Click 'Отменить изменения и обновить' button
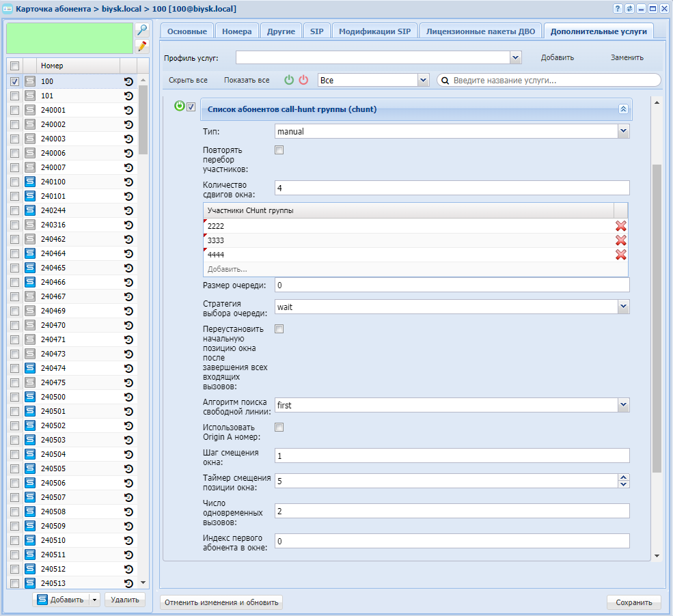The image size is (673, 616). point(221,602)
